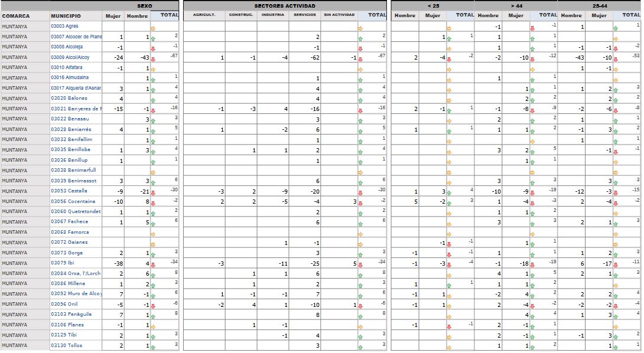Open the 03079 Ibi municipality link
This screenshot has width=644, height=353.
(x=62, y=263)
